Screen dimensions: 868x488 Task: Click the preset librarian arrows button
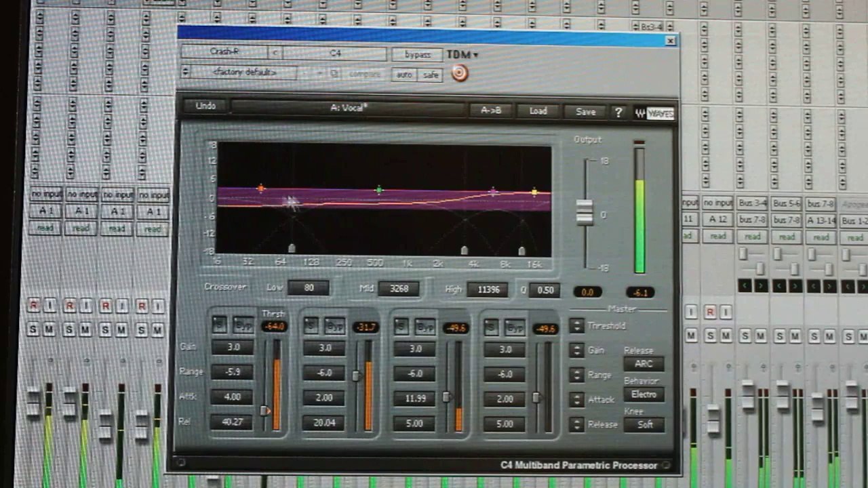click(x=185, y=71)
